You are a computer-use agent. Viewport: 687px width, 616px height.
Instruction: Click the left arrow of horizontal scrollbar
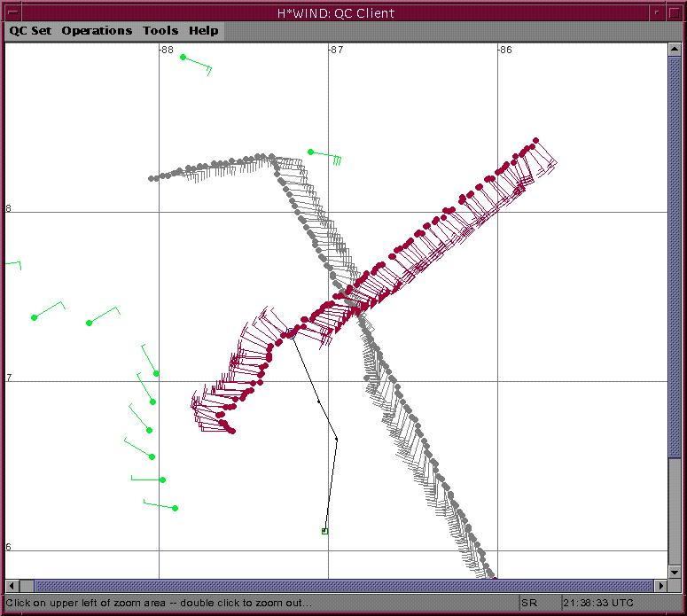(x=12, y=586)
